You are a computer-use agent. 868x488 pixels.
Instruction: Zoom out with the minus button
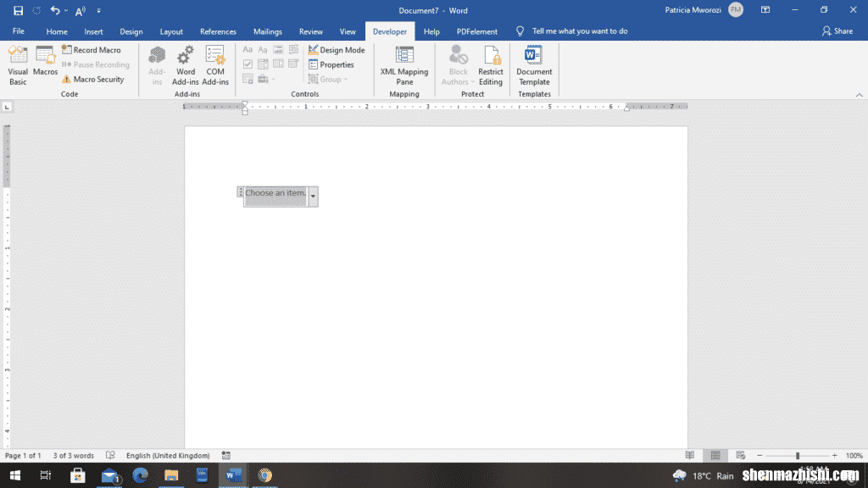click(x=759, y=455)
